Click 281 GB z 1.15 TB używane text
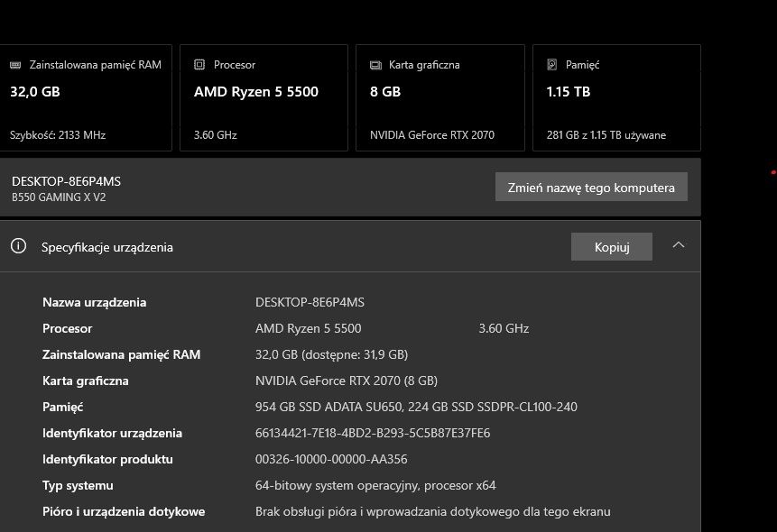Viewport: 777px width, 532px height. (x=606, y=134)
